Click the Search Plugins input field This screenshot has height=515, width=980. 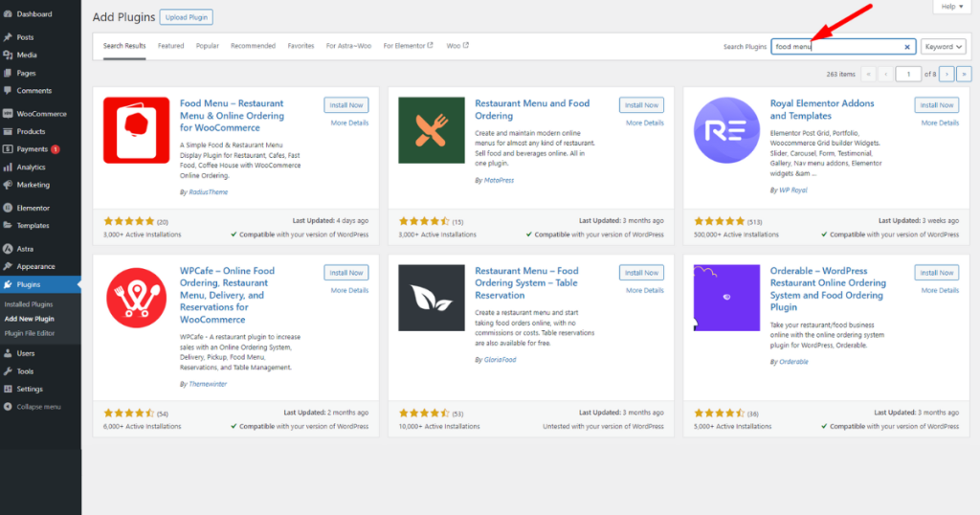pyautogui.click(x=843, y=47)
